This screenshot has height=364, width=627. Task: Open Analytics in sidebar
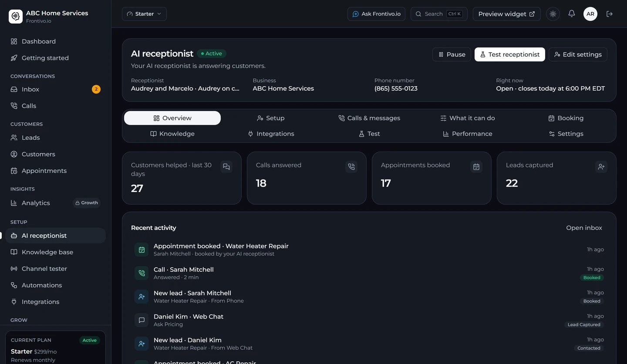tap(56, 203)
